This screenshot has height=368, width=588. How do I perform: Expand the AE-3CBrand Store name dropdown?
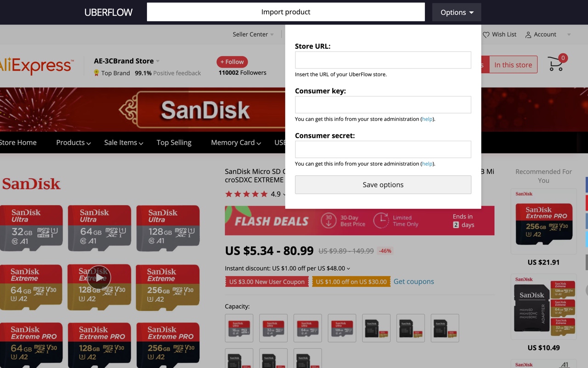coord(158,61)
